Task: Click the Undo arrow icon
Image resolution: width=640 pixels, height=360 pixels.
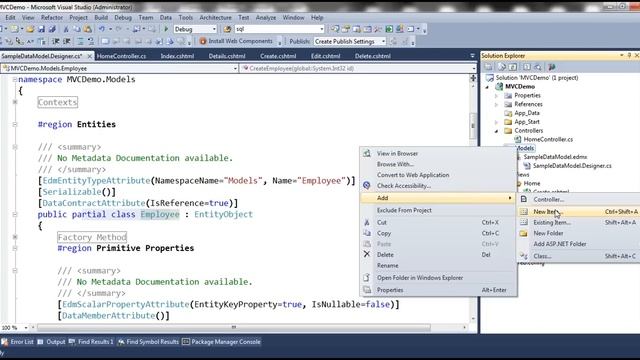Action: click(102, 29)
